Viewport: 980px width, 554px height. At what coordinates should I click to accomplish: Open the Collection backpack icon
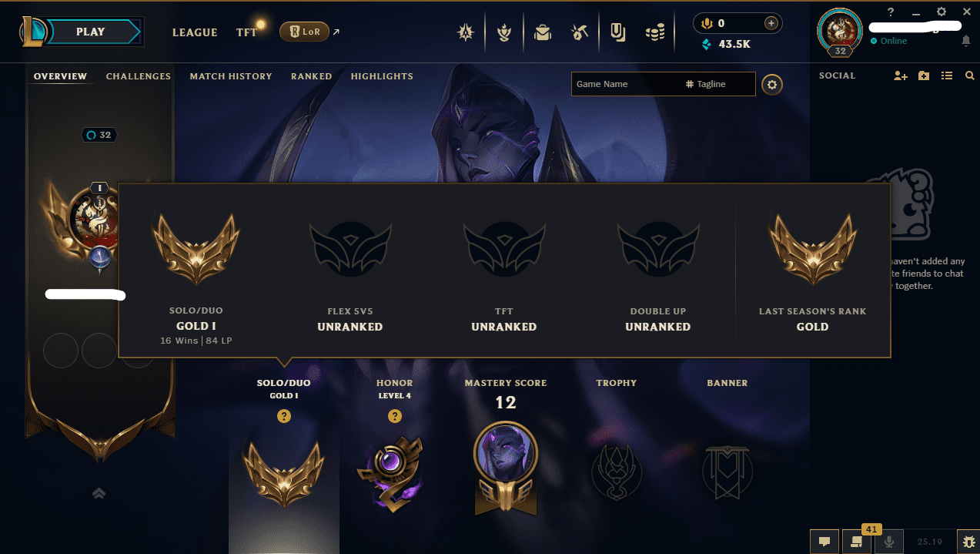click(543, 32)
